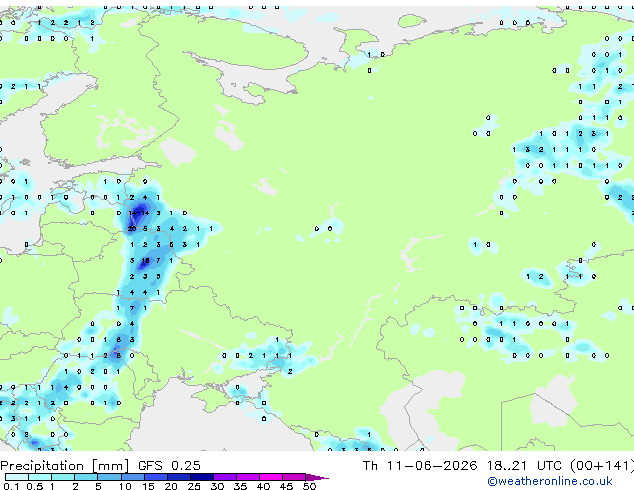Viewport: 634px width, 490px height.
Task: Click the 2–5 mm legend swatch
Action: tap(86, 477)
